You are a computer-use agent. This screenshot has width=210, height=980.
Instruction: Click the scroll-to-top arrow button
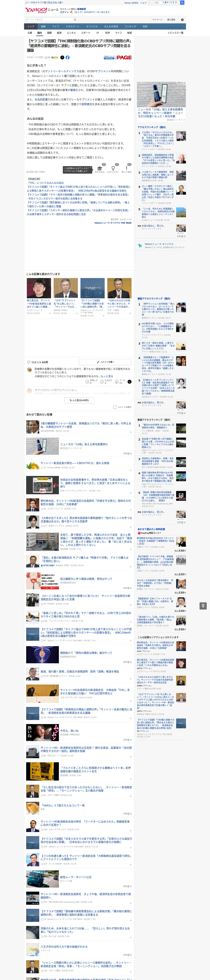(203, 606)
